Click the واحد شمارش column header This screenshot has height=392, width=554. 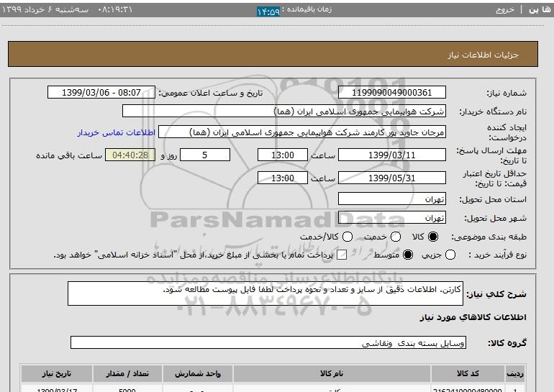(x=198, y=373)
